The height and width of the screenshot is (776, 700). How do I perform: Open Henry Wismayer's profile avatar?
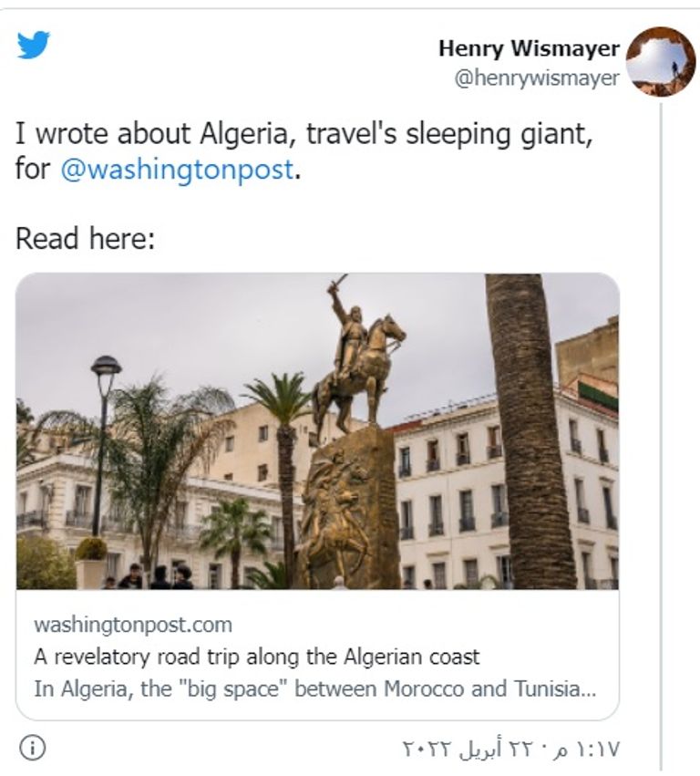[661, 62]
